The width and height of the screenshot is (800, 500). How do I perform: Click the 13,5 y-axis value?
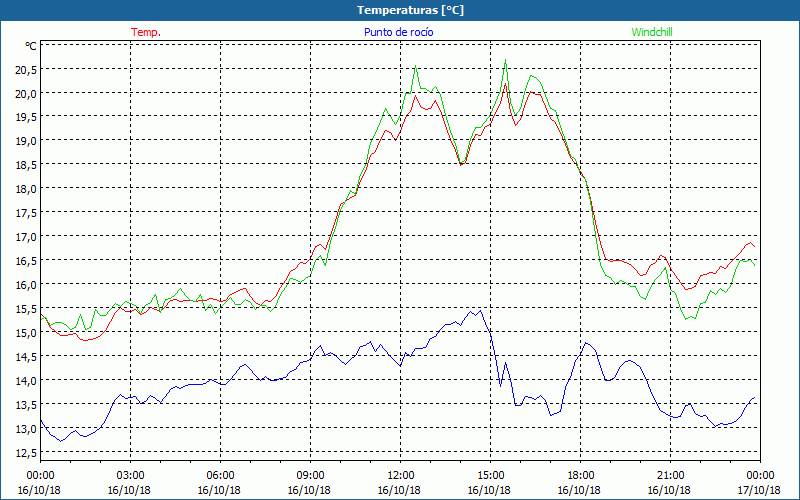coord(26,405)
